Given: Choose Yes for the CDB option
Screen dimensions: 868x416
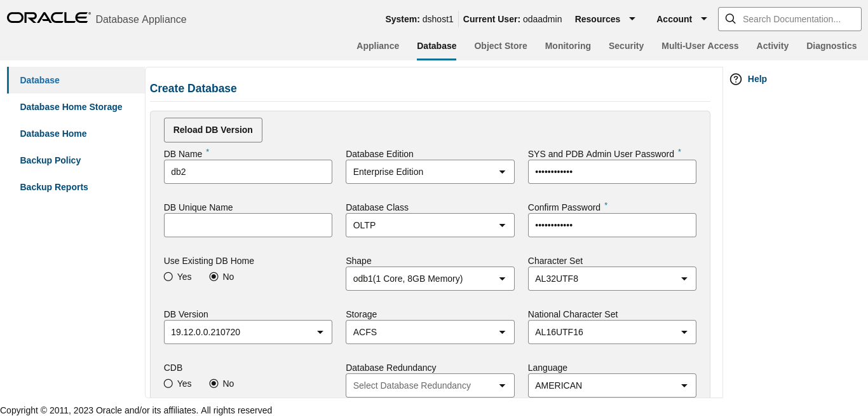Looking at the screenshot, I should (168, 384).
